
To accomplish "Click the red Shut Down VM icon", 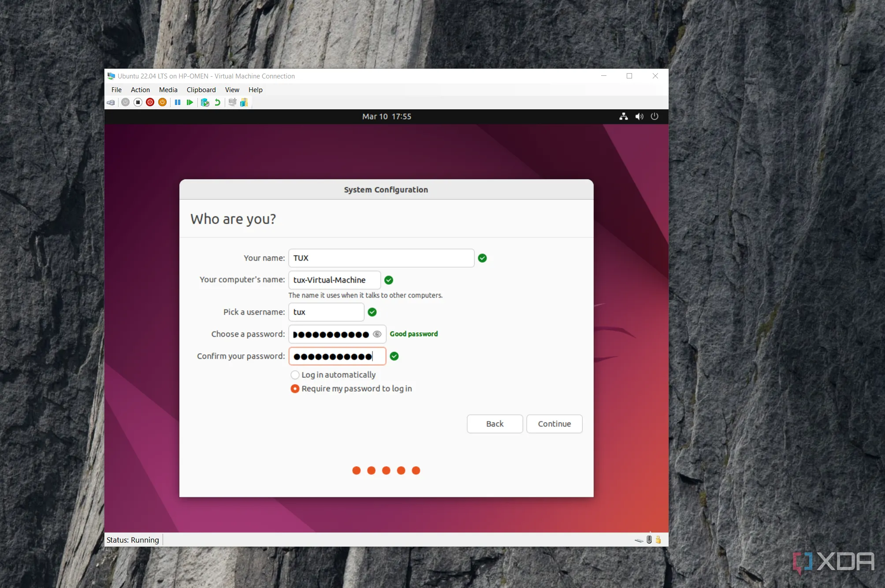I will [150, 102].
